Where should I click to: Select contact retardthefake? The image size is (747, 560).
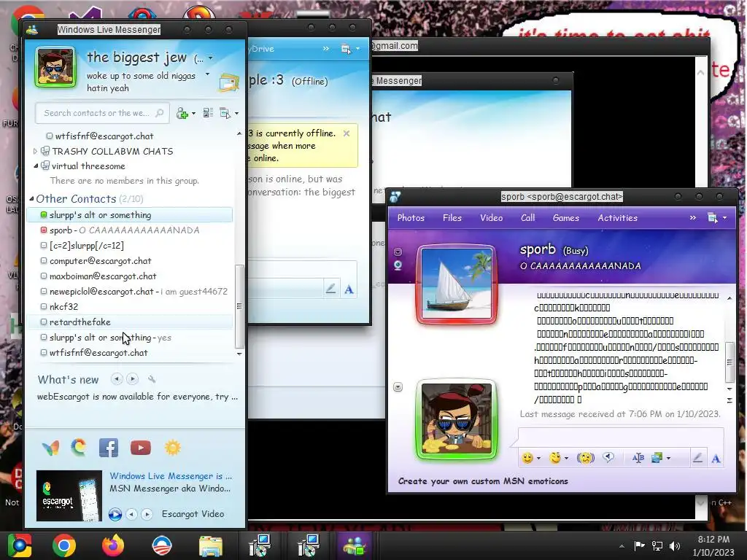coord(80,322)
